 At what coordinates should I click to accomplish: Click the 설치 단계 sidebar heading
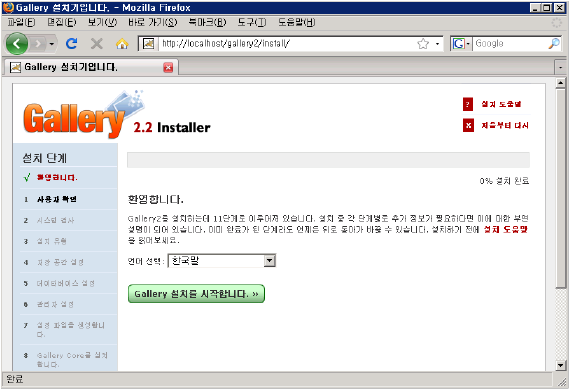[x=45, y=158]
